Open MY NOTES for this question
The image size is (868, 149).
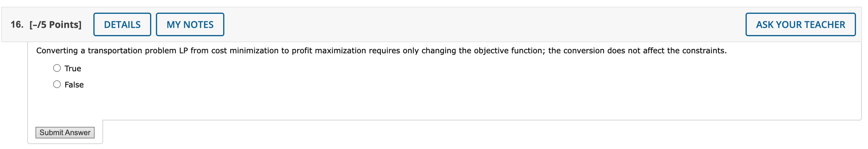[190, 24]
